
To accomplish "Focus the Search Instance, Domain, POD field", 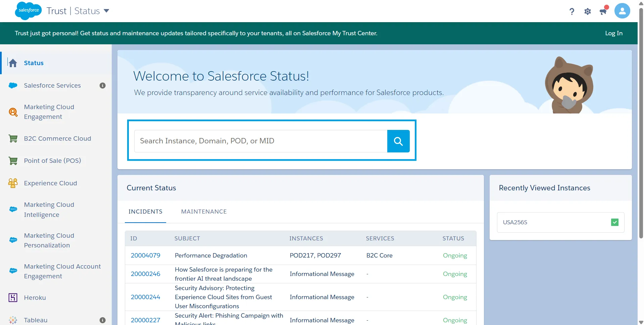I will [x=261, y=141].
